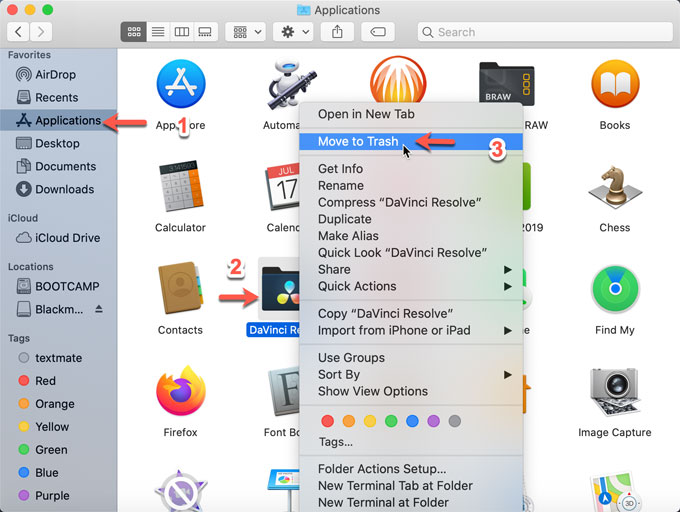Choose Quick Look "DaVinci Resolve"

point(411,253)
